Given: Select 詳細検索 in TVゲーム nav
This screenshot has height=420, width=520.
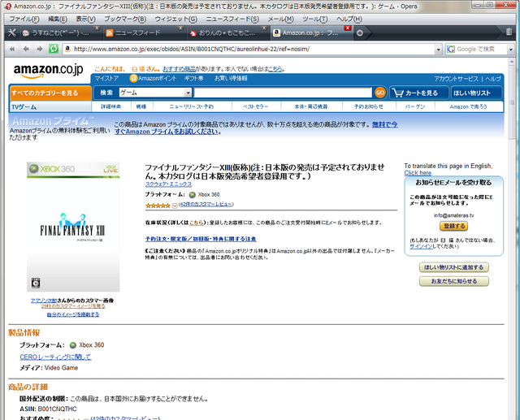Looking at the screenshot, I should [111, 106].
